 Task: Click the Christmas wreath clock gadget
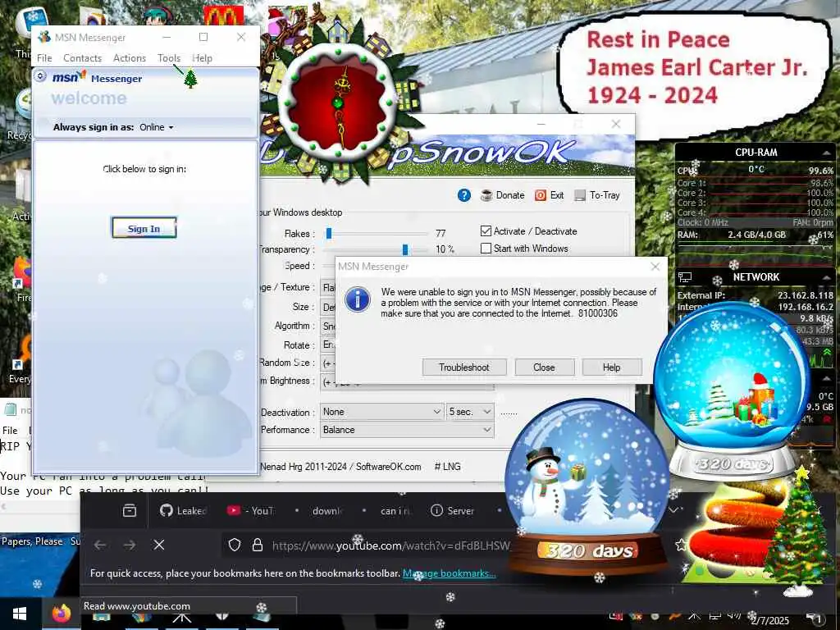click(338, 103)
